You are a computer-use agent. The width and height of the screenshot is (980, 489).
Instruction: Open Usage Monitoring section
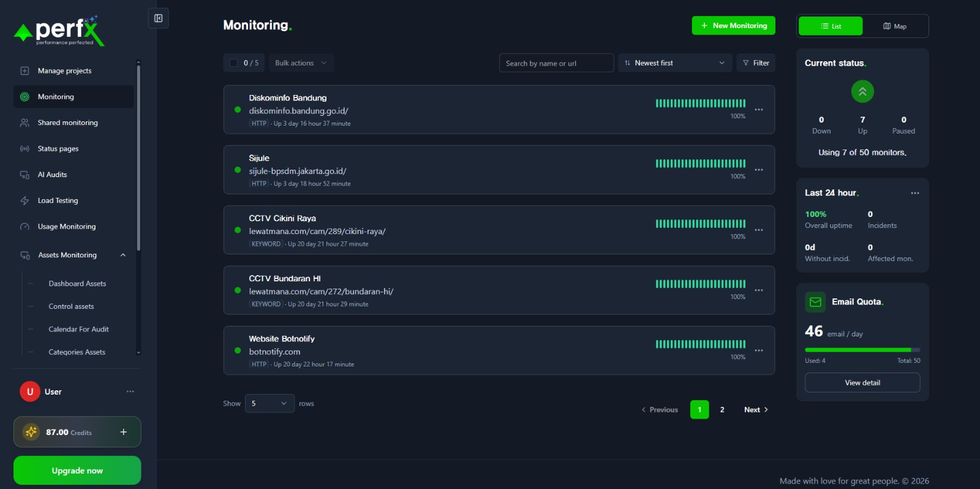coord(73,227)
